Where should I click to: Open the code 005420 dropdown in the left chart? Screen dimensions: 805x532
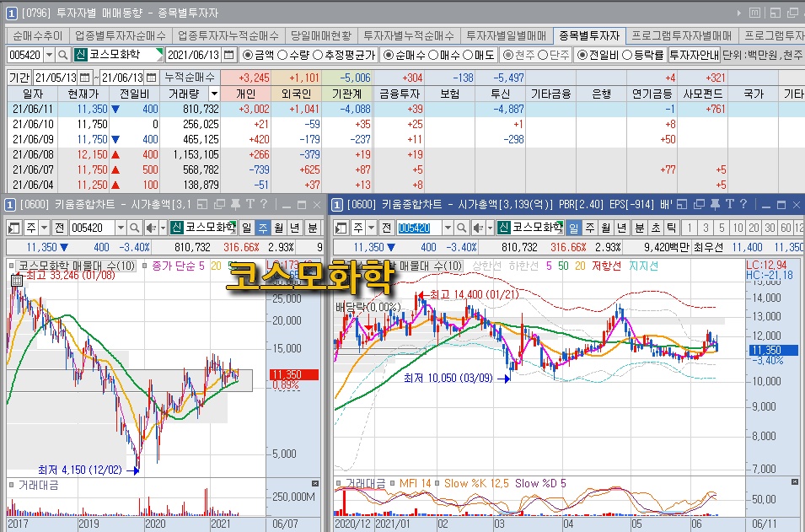click(121, 228)
